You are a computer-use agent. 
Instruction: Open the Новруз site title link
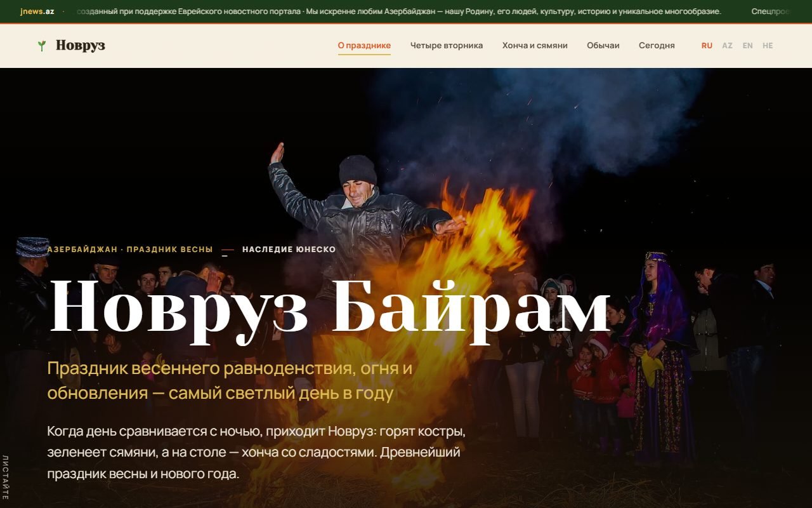click(x=81, y=46)
